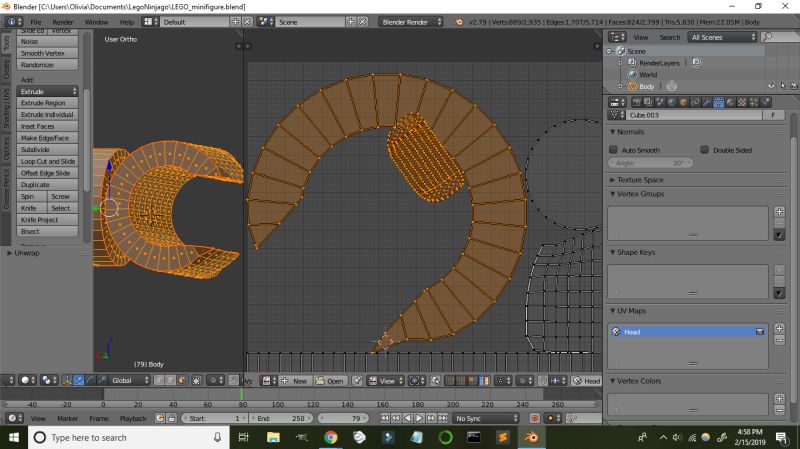Viewport: 800px width, 449px height.
Task: Open the Object Data properties tab icon
Action: click(718, 102)
